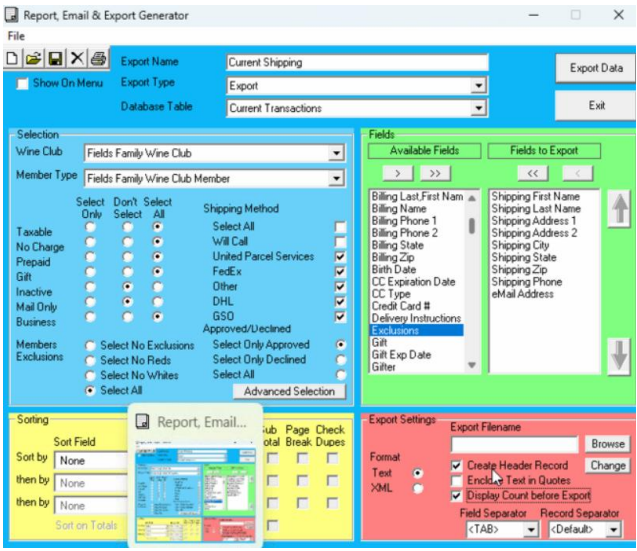
Task: Uncheck the DHL shipping method
Action: click(340, 302)
